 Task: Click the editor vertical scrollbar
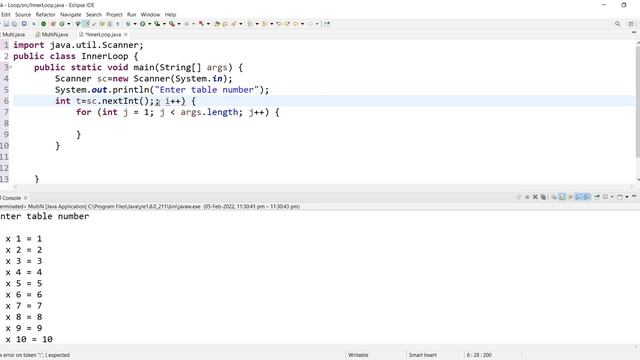[x=638, y=102]
